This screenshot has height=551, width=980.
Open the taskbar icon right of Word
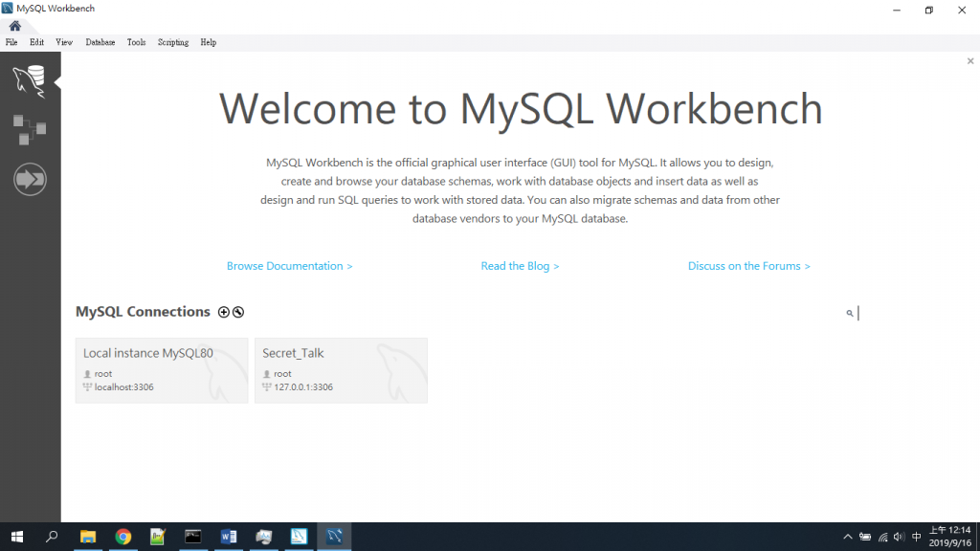pyautogui.click(x=264, y=537)
